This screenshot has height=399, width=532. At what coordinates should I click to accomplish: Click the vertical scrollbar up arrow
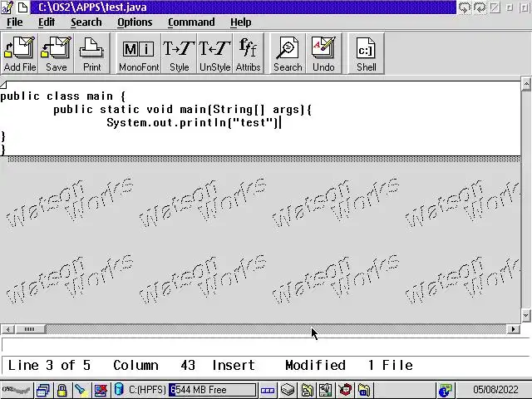coord(526,83)
